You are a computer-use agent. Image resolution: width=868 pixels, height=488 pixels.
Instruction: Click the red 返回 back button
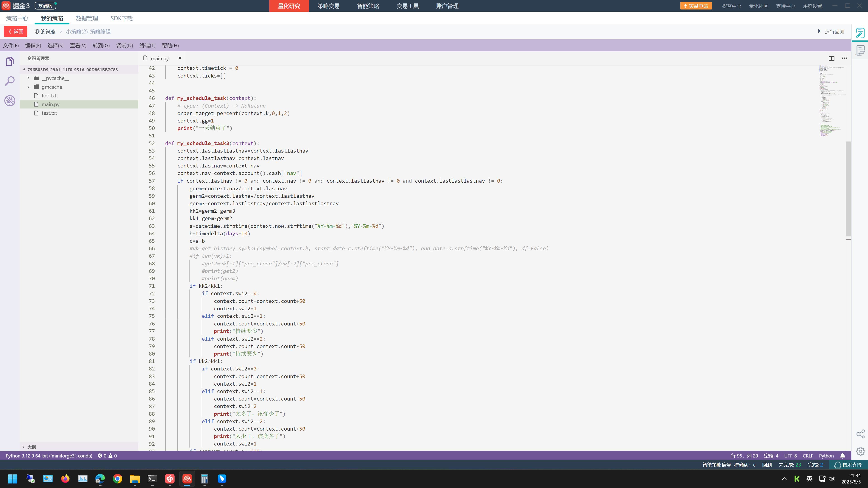pyautogui.click(x=16, y=32)
